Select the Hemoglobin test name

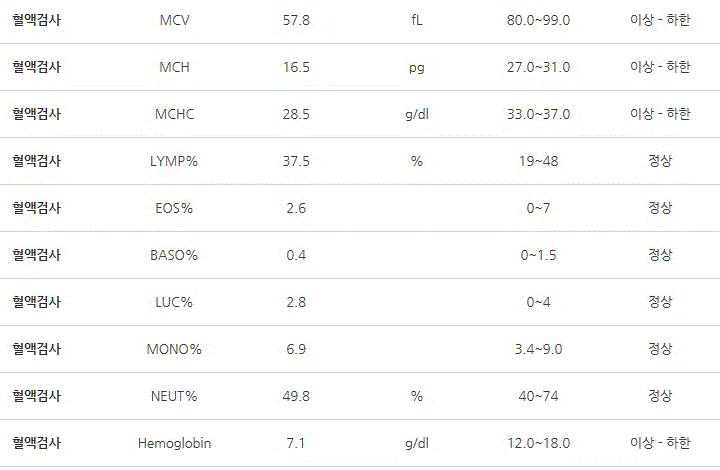click(174, 443)
